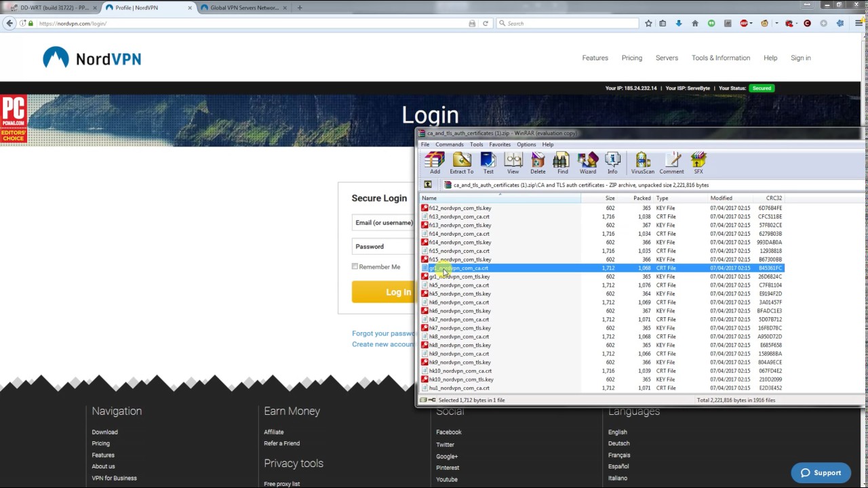
Task: Click the Add icon in WinRAR toolbar
Action: point(435,163)
